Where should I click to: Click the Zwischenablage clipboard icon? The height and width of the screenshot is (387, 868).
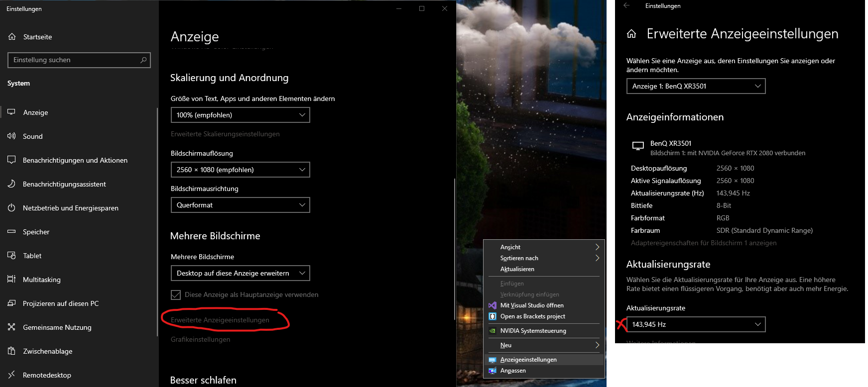pos(11,351)
